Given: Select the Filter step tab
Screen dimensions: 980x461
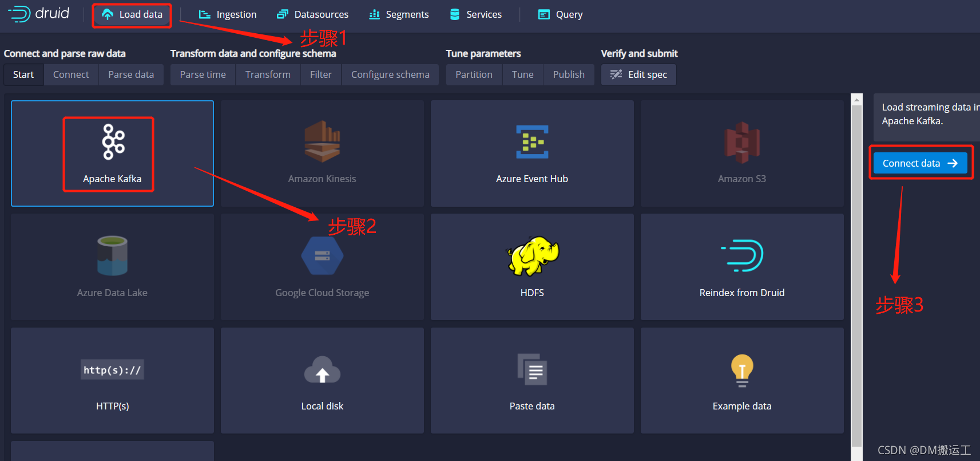Looking at the screenshot, I should coord(321,74).
